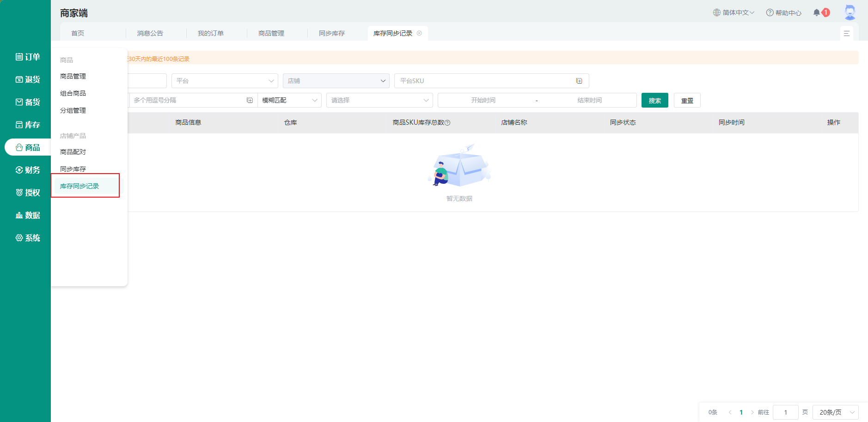The image size is (868, 422).
Task: Open the 模糊匹配 match type dropdown
Action: [289, 100]
